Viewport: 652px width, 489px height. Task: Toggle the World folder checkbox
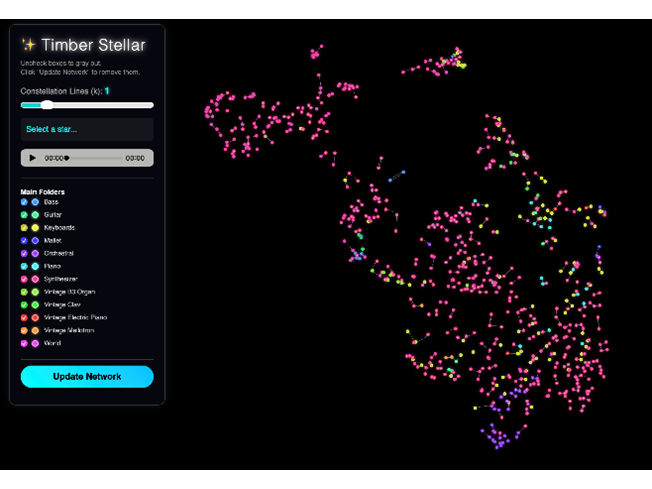point(25,343)
